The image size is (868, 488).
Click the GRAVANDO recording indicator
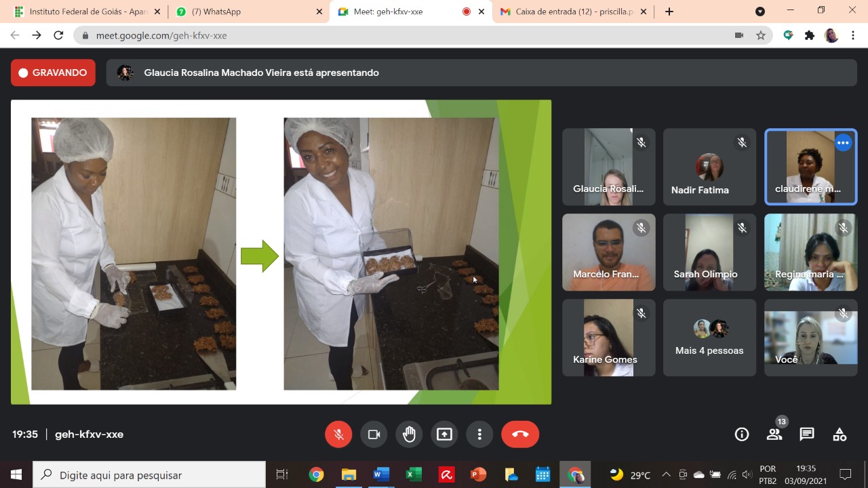coord(53,73)
